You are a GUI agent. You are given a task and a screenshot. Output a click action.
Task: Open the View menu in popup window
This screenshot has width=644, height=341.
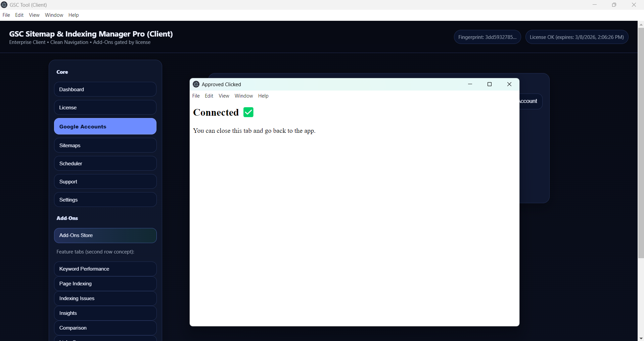[x=224, y=96]
